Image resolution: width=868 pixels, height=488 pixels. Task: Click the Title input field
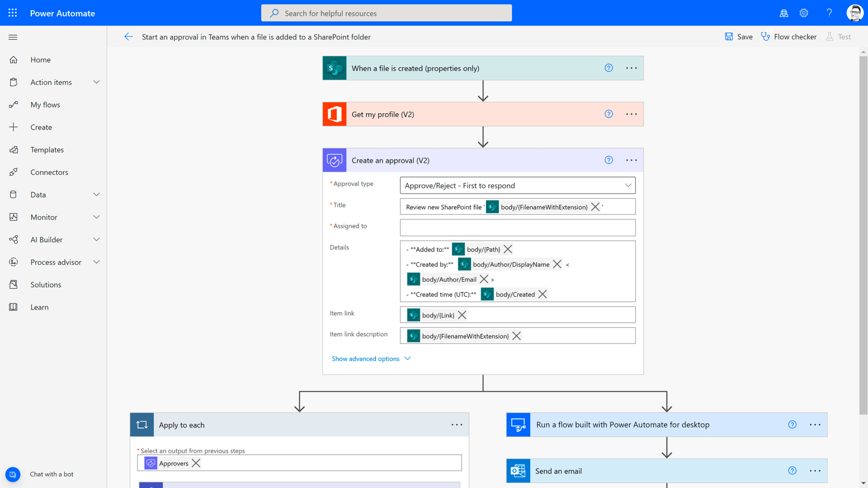(517, 207)
